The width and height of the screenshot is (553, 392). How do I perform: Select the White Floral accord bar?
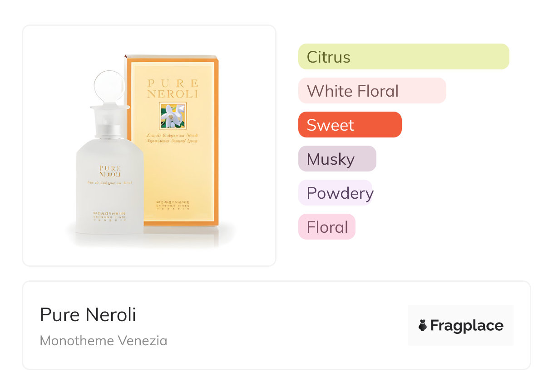372,91
